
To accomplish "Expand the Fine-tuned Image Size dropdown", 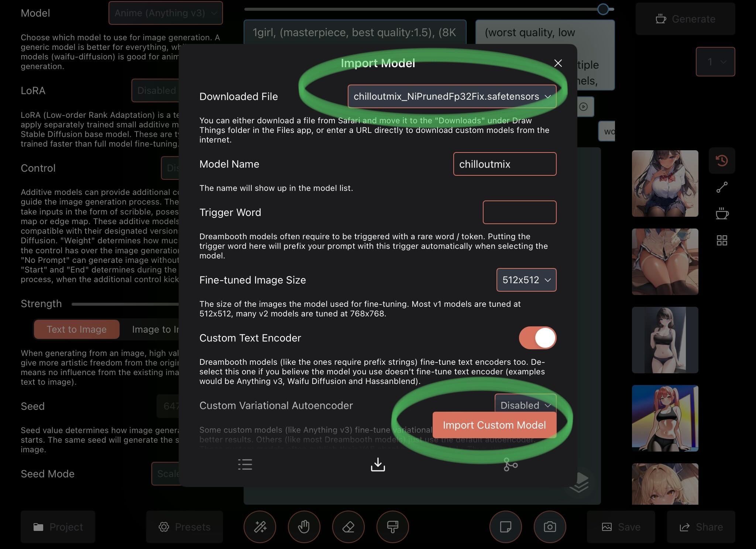I will pyautogui.click(x=526, y=280).
